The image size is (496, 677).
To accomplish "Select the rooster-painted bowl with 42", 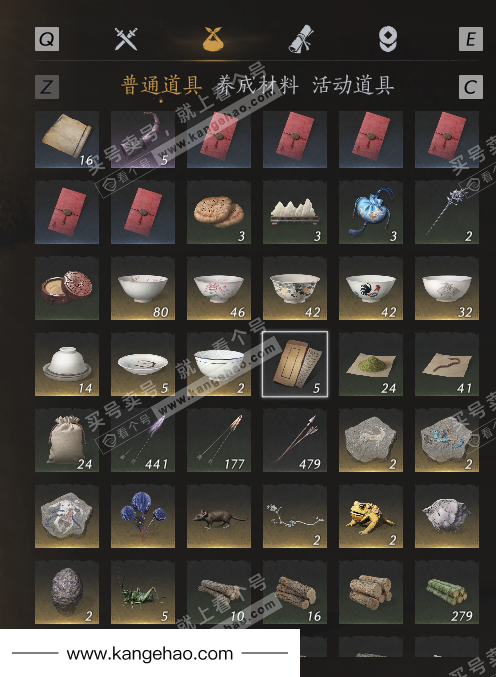I will click(371, 288).
